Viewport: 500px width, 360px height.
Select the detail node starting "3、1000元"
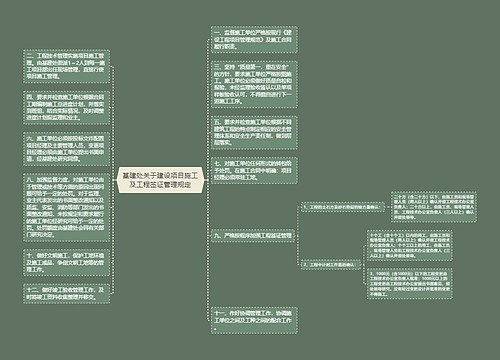point(410,284)
